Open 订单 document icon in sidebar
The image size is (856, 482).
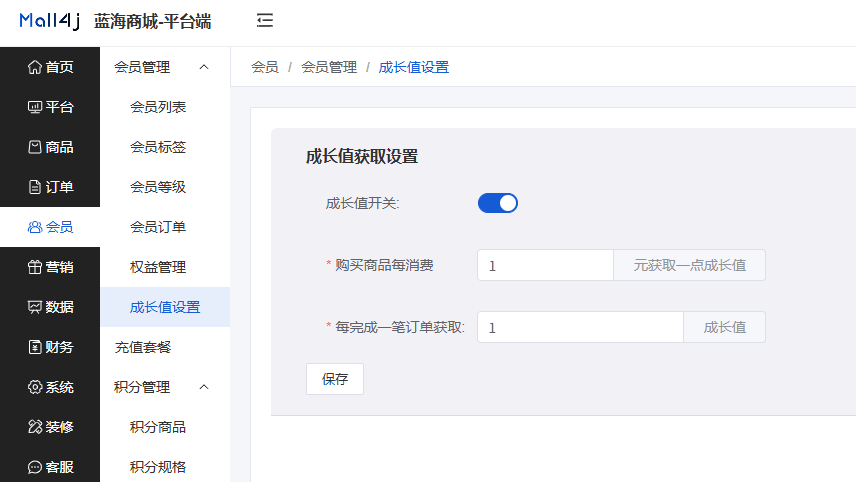(x=34, y=187)
